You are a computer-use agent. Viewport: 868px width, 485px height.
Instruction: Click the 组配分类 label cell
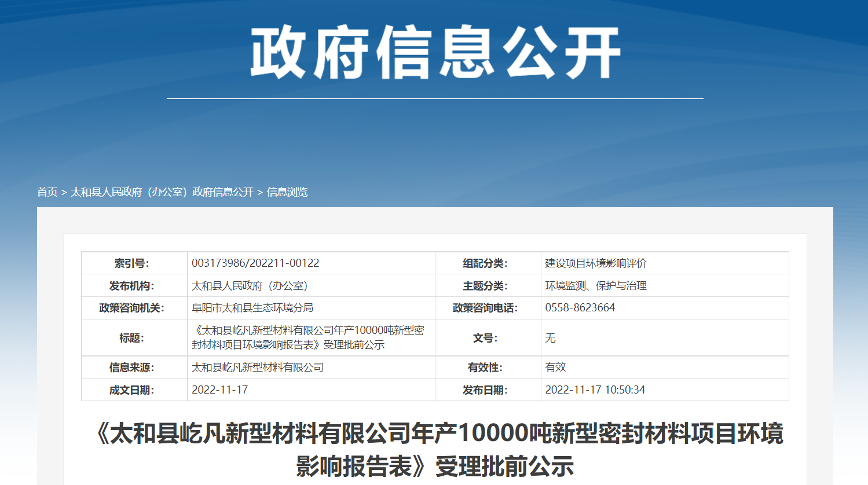click(x=488, y=263)
